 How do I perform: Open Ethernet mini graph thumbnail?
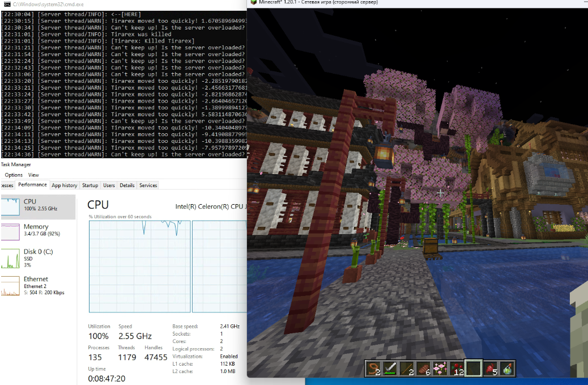point(10,286)
